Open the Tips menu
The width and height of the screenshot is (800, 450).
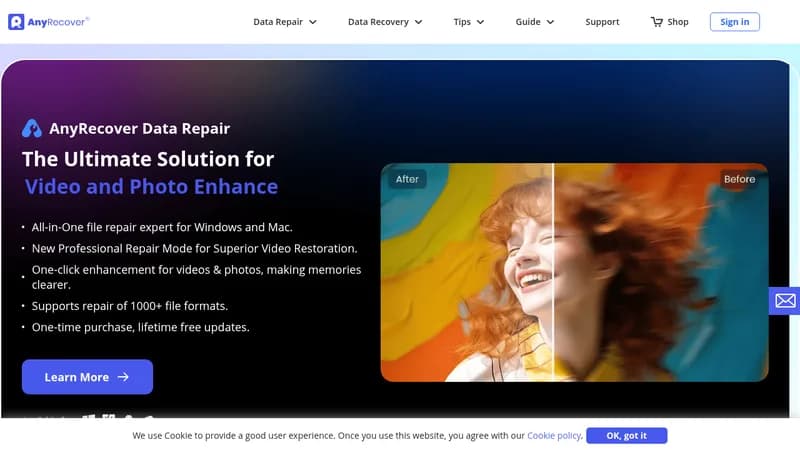[x=468, y=22]
